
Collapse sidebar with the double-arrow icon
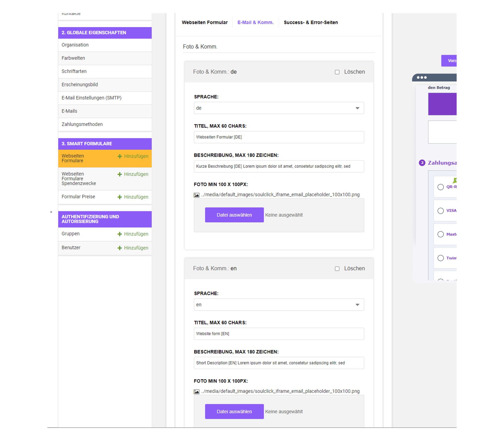click(51, 212)
